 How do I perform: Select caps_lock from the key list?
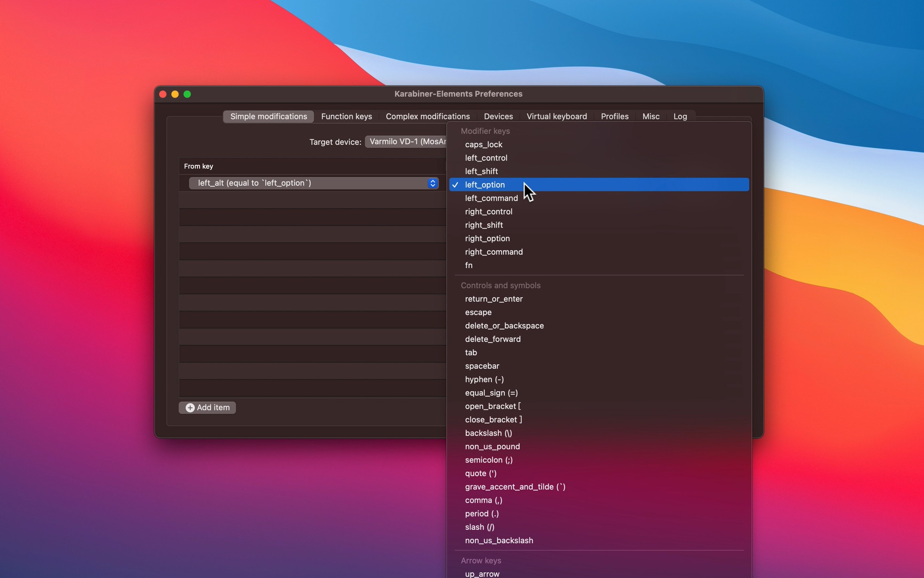pos(599,144)
